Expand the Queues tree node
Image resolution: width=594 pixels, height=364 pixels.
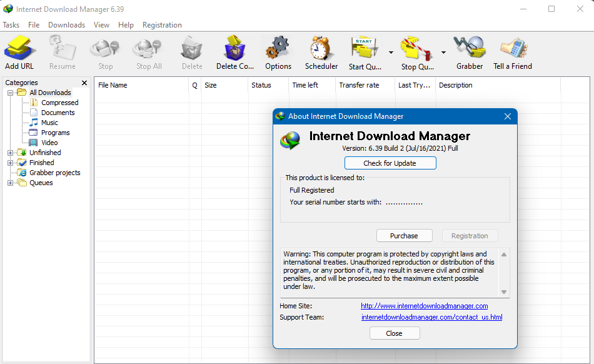point(10,183)
